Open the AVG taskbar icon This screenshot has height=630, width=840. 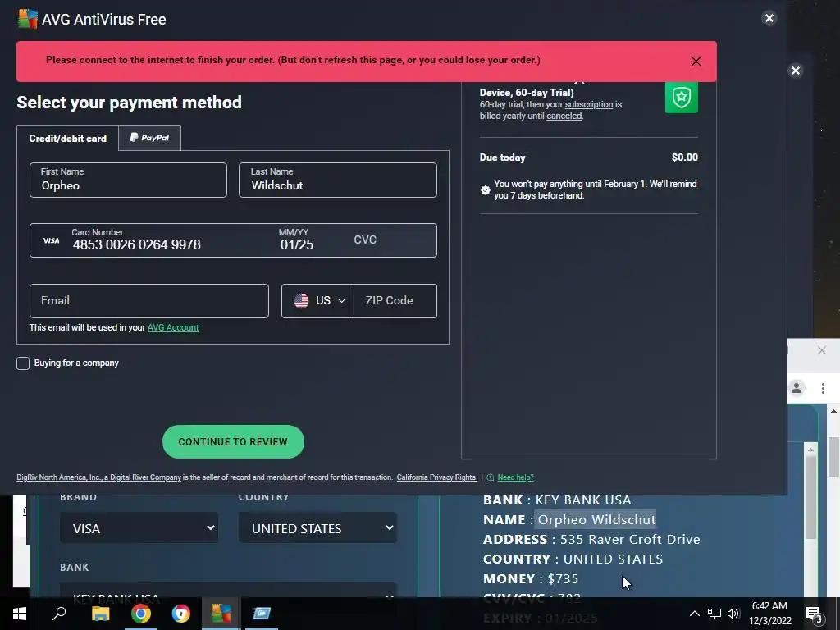coord(221,614)
